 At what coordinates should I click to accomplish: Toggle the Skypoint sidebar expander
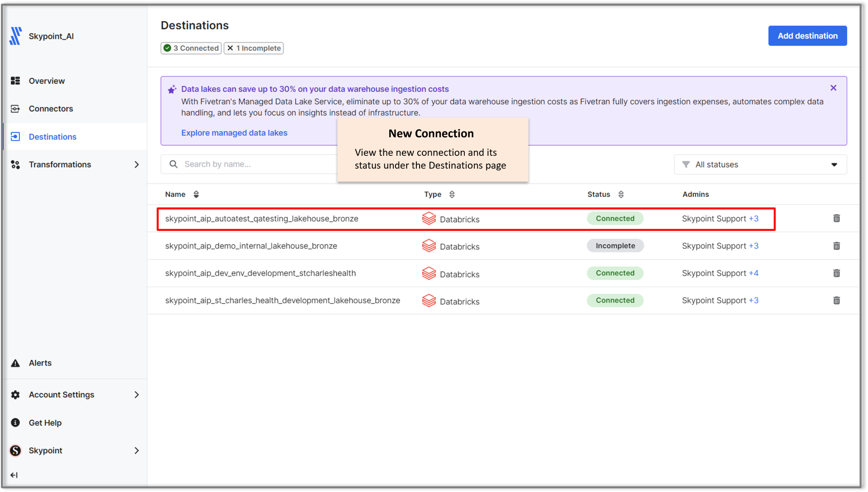tap(136, 450)
